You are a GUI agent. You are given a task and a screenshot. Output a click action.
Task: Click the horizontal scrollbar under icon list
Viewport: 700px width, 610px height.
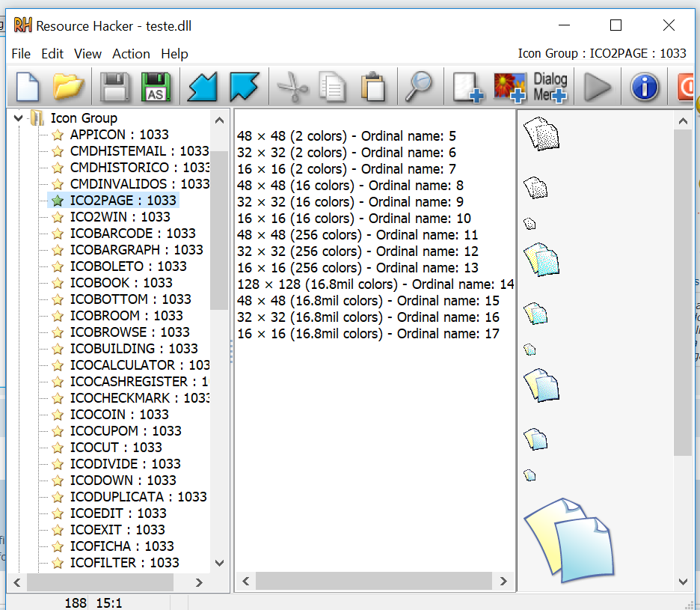tap(374, 582)
